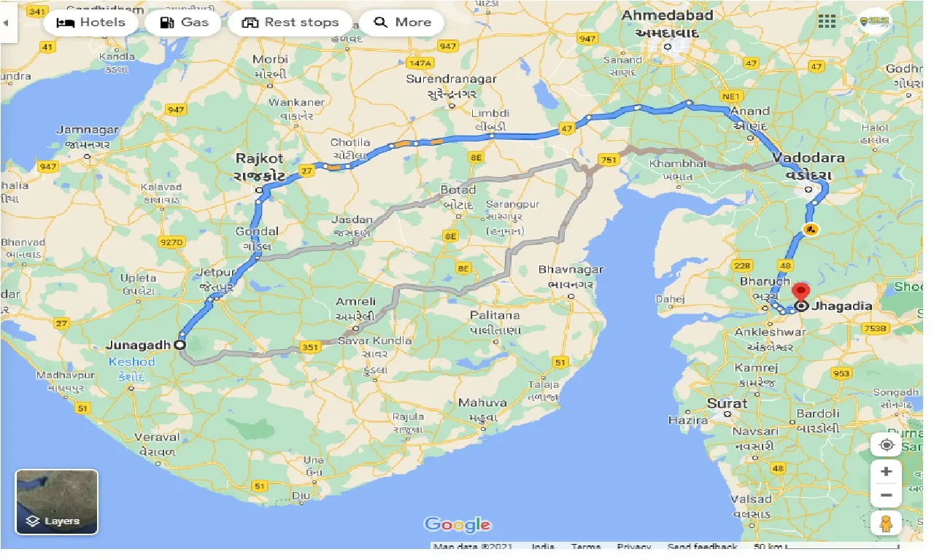Viewport: 934px width, 560px height.
Task: Expand the collapsed side panel arrow
Action: point(7,23)
